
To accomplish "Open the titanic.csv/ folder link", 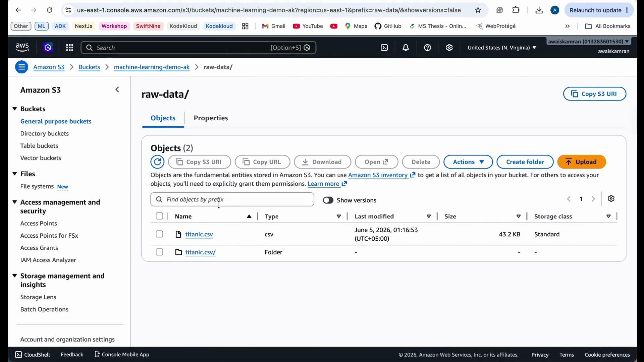I will coord(201,252).
